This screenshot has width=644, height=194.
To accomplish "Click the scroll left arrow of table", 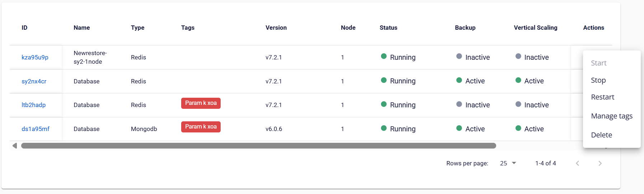I will [x=15, y=146].
